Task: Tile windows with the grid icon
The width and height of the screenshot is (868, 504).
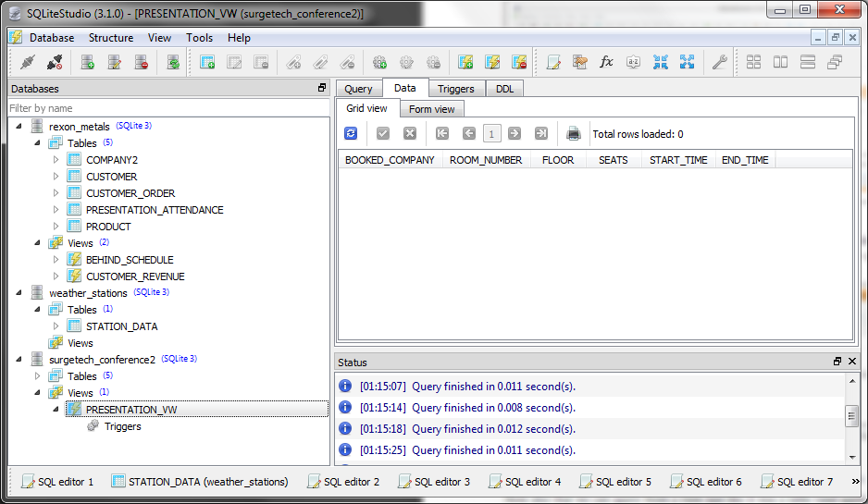Action: pos(753,62)
